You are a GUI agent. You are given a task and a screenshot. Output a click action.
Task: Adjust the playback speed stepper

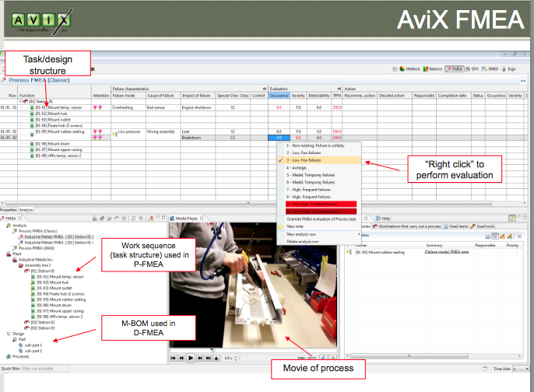click(236, 359)
